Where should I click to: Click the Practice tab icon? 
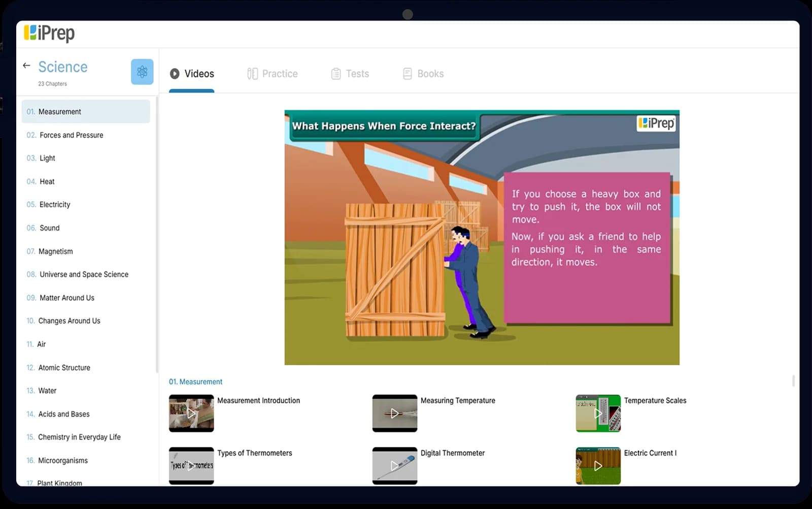(252, 74)
